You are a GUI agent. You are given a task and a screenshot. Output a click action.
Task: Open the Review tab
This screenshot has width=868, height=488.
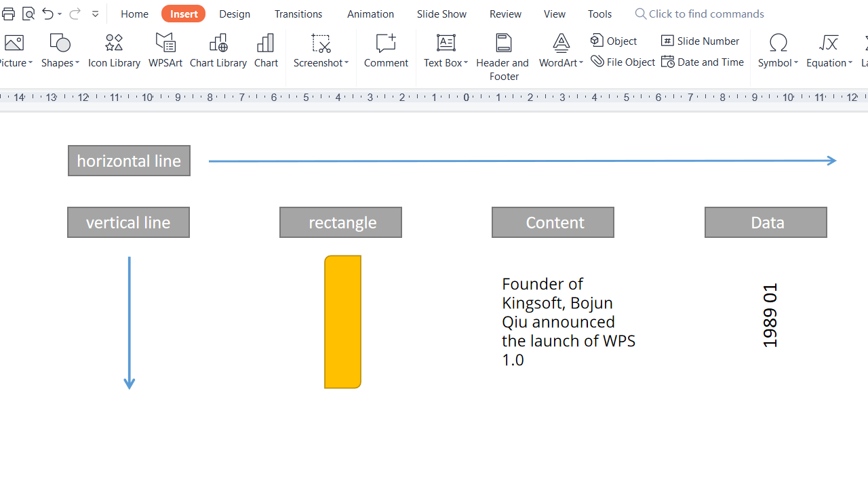505,14
